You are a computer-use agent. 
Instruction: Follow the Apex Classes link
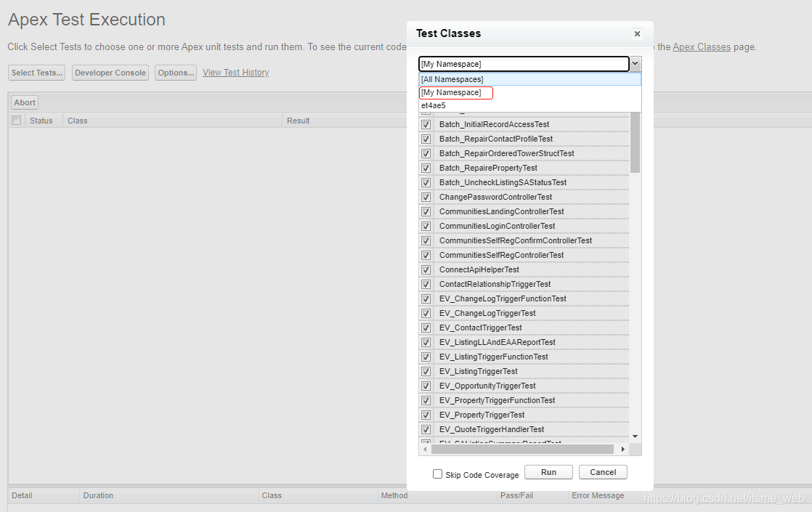pyautogui.click(x=702, y=46)
